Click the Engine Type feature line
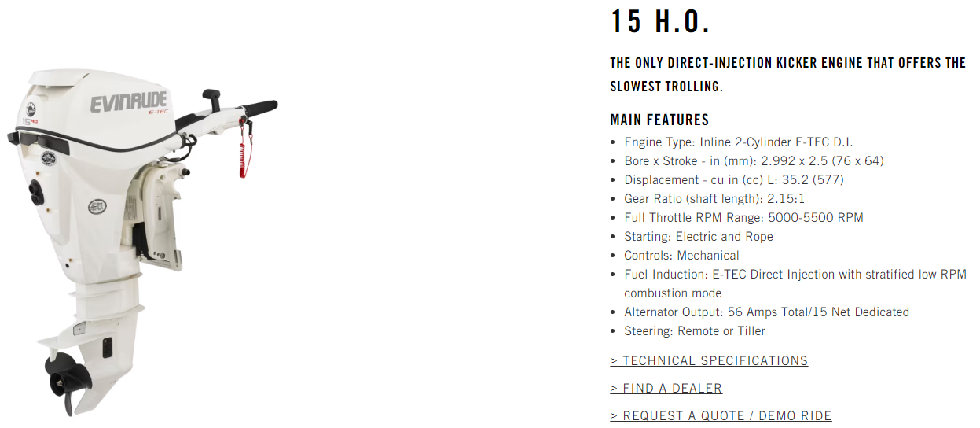Screen dimensions: 980x428 [x=739, y=142]
